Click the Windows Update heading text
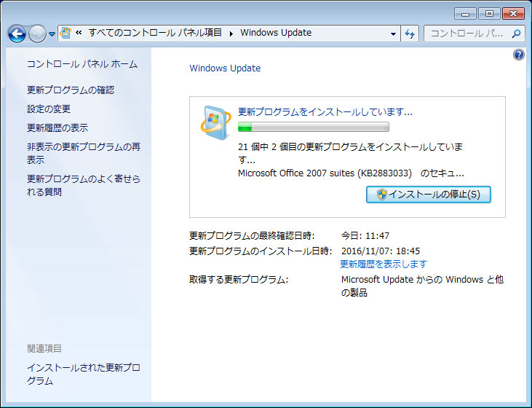The width and height of the screenshot is (532, 408). (x=225, y=68)
